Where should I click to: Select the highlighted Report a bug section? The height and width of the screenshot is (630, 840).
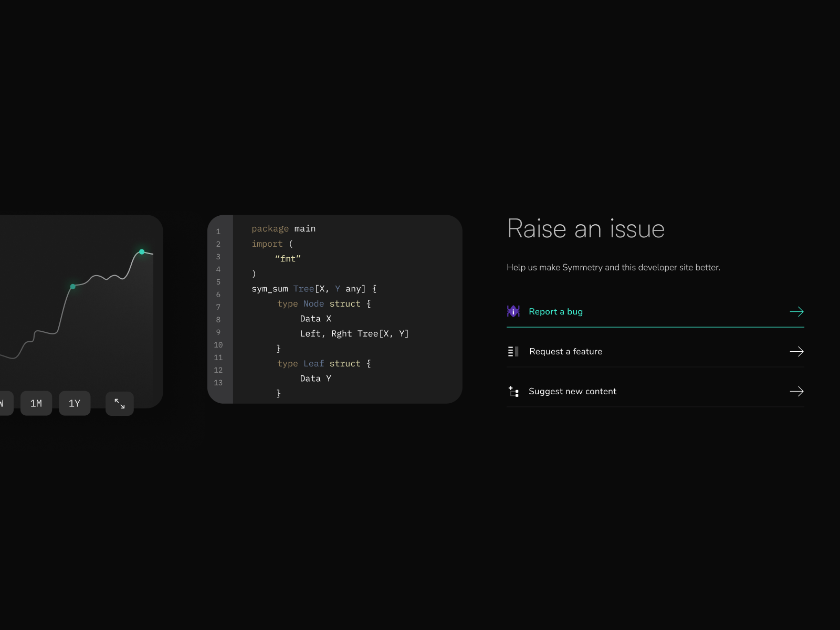click(x=556, y=311)
